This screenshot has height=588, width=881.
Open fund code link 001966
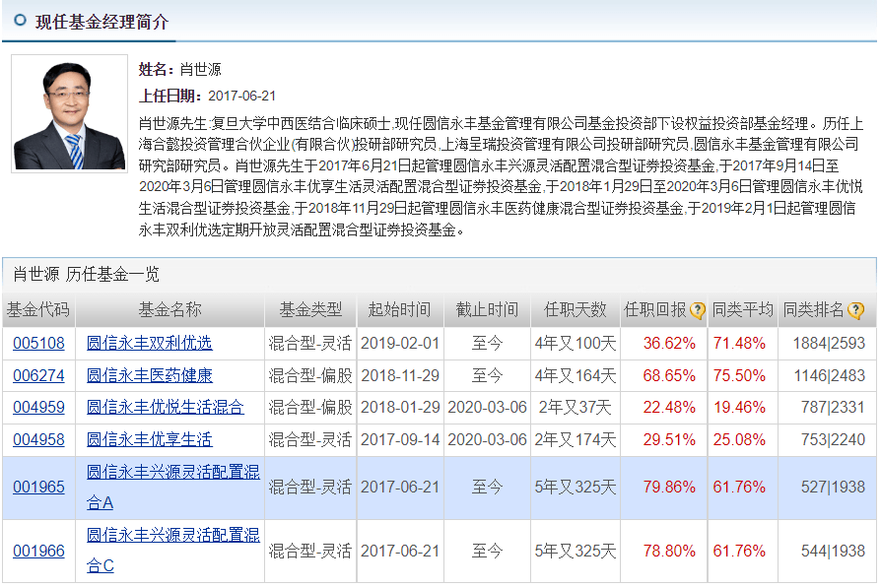[38, 551]
